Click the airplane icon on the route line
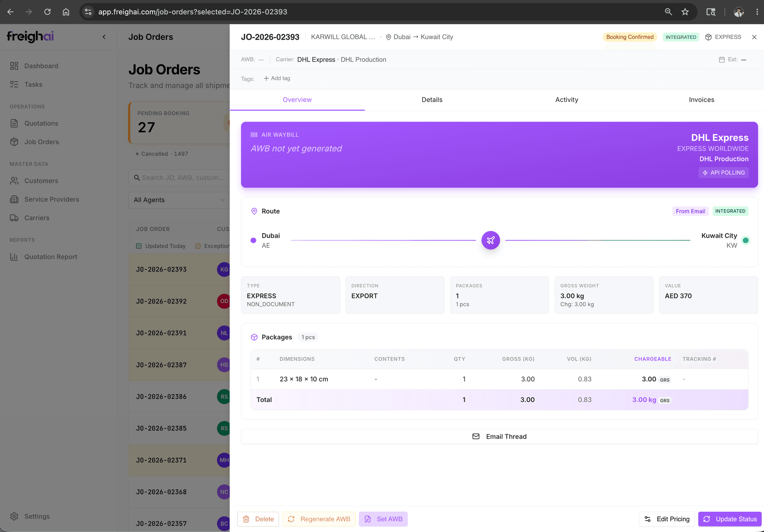 click(x=491, y=240)
